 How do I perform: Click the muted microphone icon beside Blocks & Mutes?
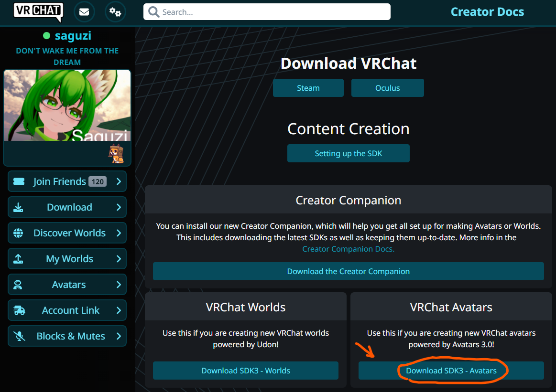[x=19, y=336]
